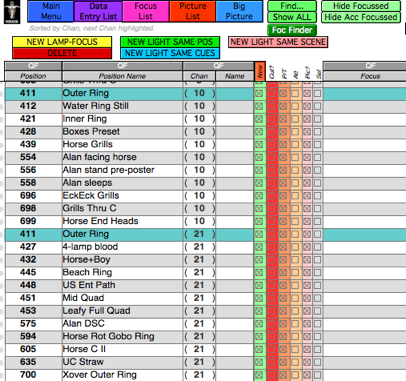Tick Sel checkbox for Alan sleeps row
The width and height of the screenshot is (406, 381).
(317, 183)
